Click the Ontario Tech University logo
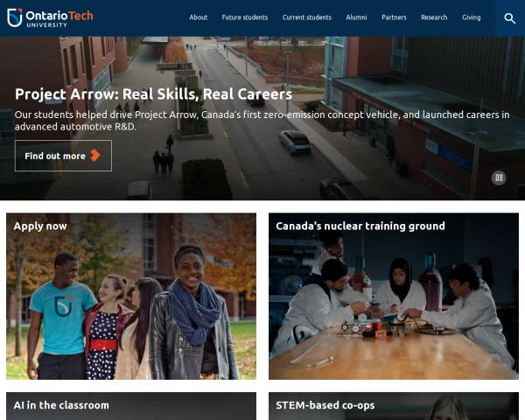525x420 pixels. point(50,18)
